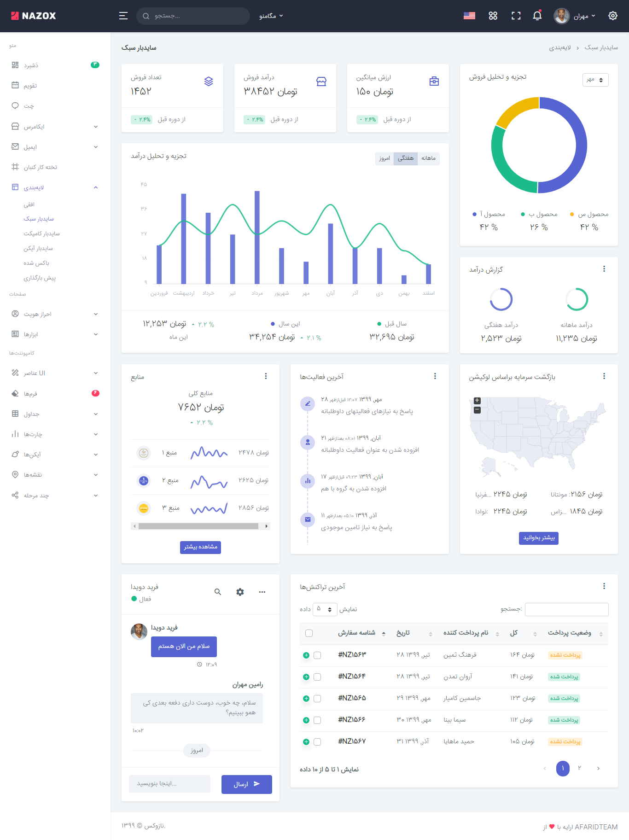Click the hamburger menu toggle icon
This screenshot has height=840, width=629.
click(123, 16)
